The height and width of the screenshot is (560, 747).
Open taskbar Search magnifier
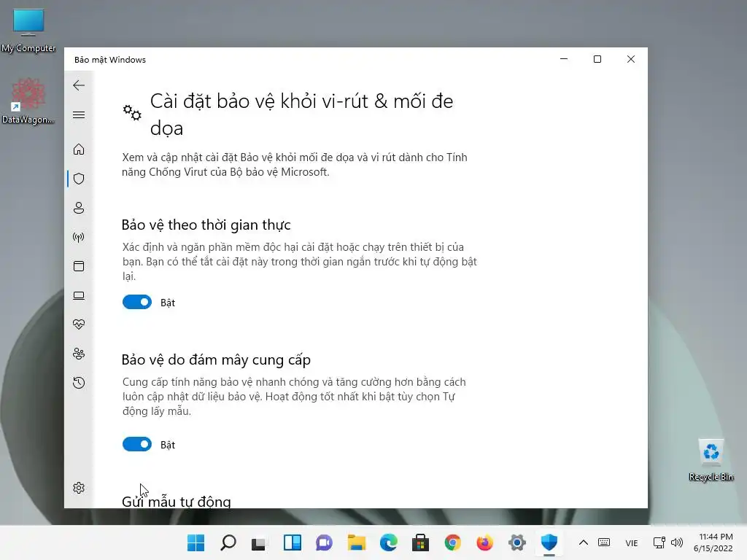228,542
